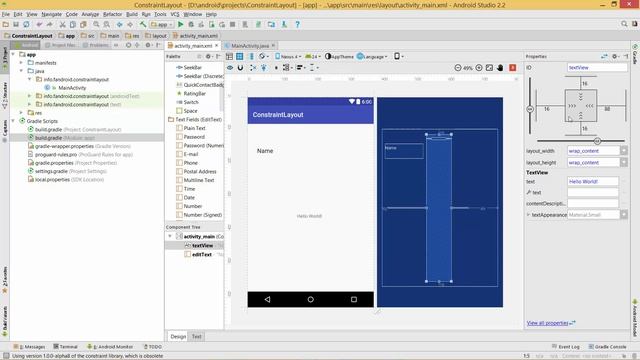Click the layout breadcrumb in navigation bar

155,36
